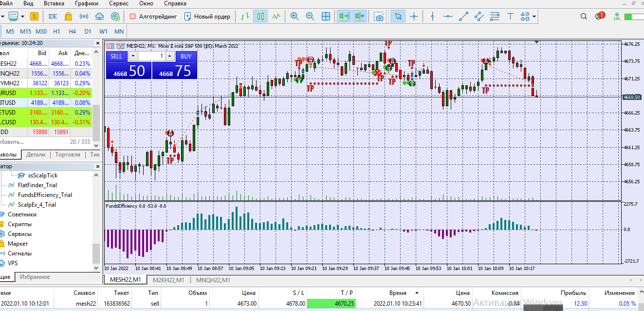Open the Сервис menu
The image size is (644, 311).
[x=119, y=3]
